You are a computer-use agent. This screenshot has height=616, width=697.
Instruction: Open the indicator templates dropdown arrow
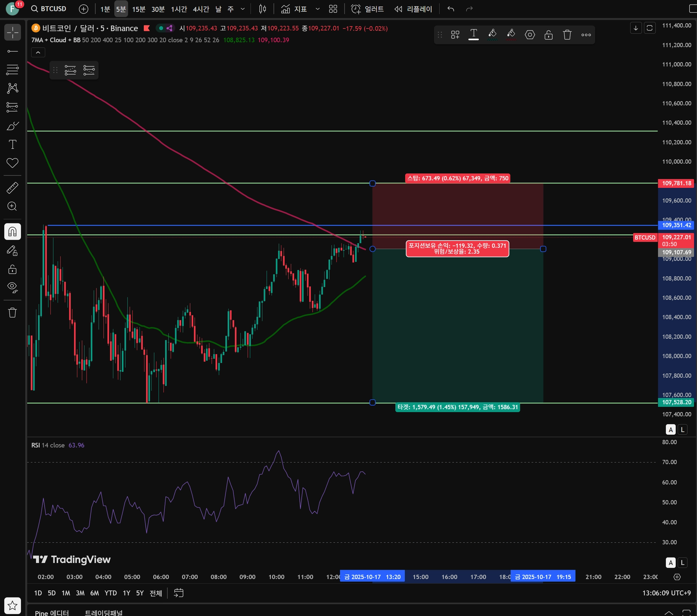point(318,9)
